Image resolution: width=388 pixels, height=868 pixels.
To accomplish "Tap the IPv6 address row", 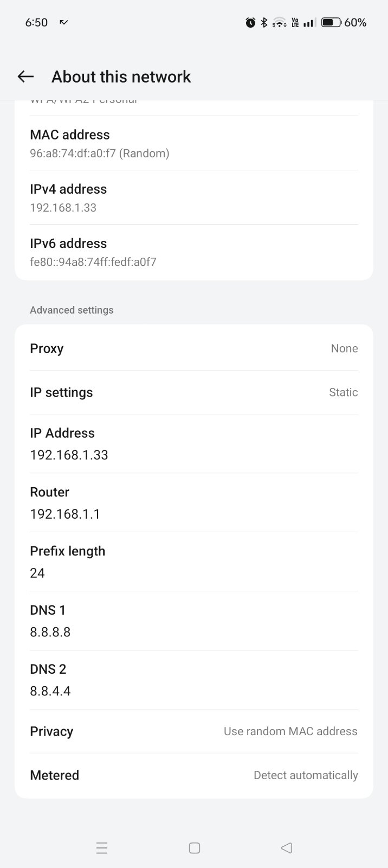I will [x=194, y=252].
